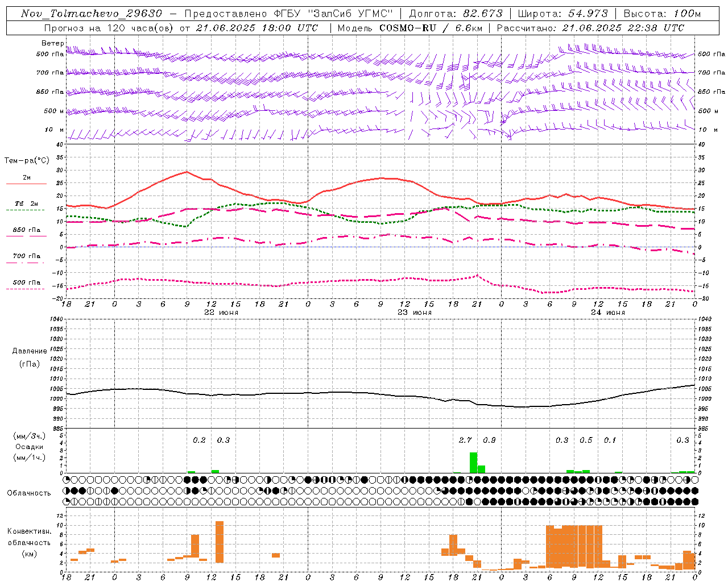Select the 'Широта: 54.973' header value
728x582 pixels.
pos(563,14)
